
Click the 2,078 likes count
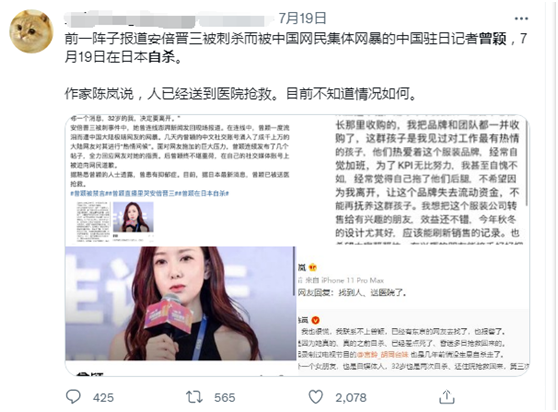coord(351,397)
